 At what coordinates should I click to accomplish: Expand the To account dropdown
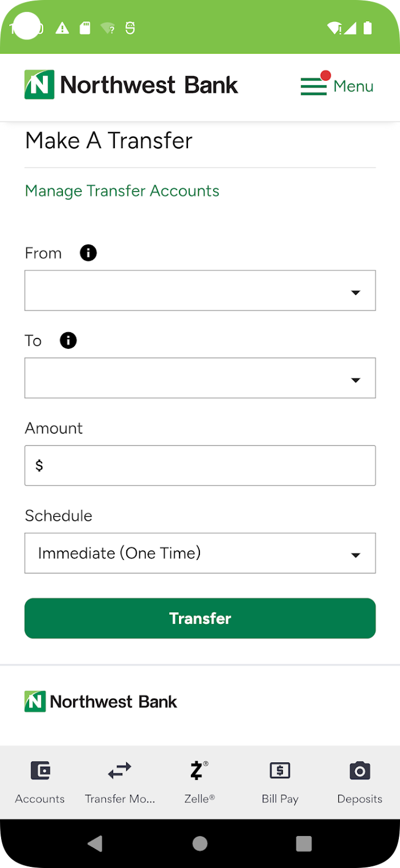pyautogui.click(x=200, y=378)
